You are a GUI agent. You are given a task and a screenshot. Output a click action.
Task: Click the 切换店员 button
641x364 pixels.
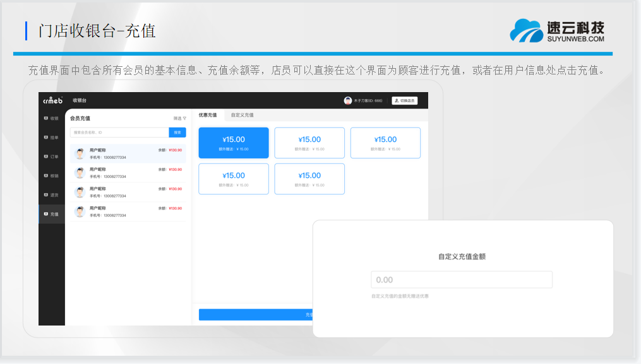click(x=404, y=100)
